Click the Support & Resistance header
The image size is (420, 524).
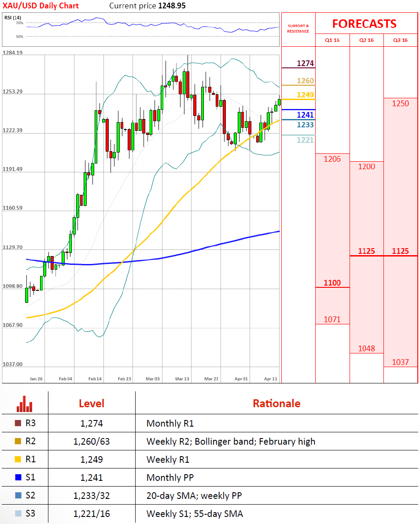point(298,29)
